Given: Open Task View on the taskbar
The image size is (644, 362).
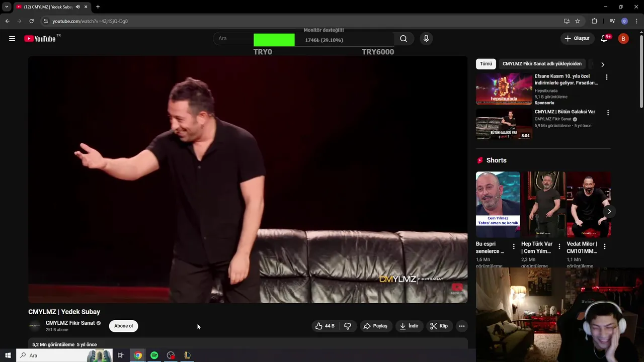Looking at the screenshot, I should 121,355.
